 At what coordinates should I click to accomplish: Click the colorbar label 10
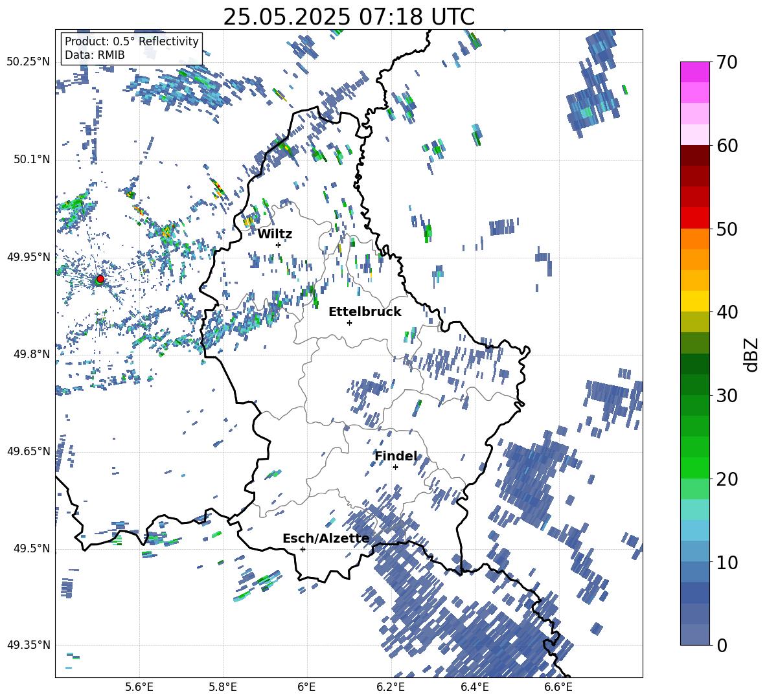click(727, 562)
